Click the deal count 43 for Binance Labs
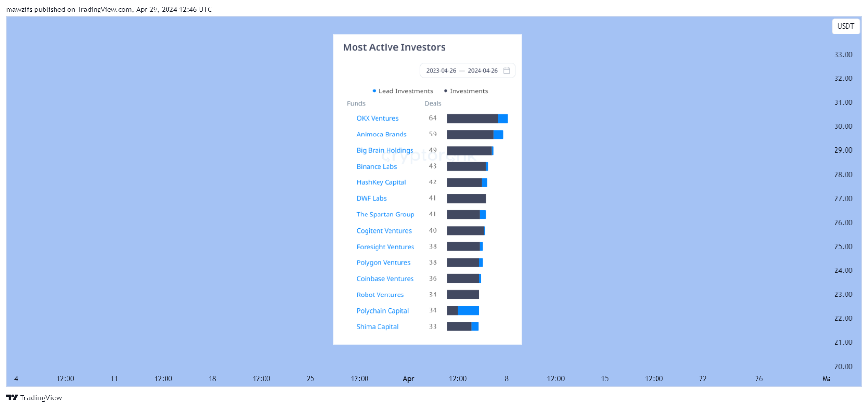Image resolution: width=868 pixels, height=408 pixels. click(433, 166)
